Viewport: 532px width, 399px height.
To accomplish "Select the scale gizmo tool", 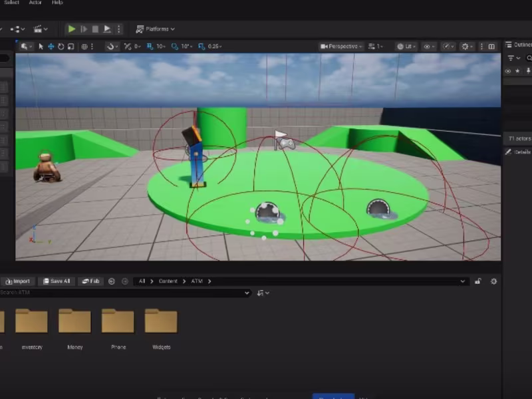I will [70, 47].
